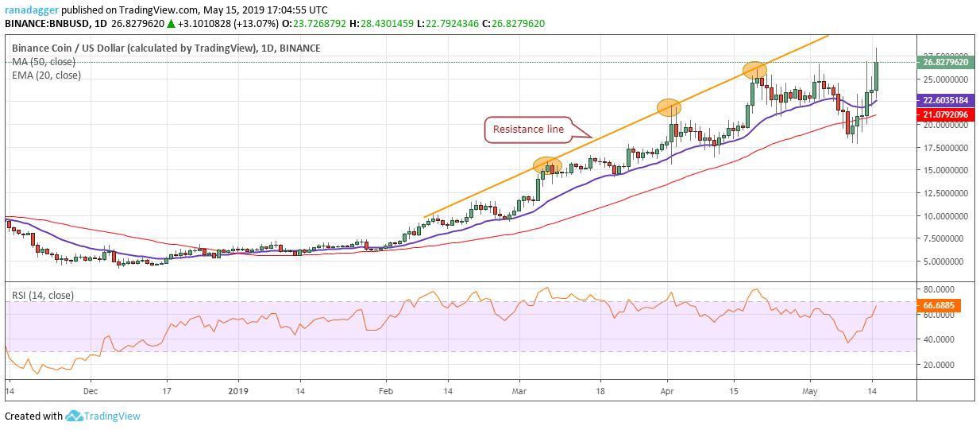This screenshot has width=980, height=430.
Task: Click the Binance Coin / US Dollar title
Action: point(166,48)
